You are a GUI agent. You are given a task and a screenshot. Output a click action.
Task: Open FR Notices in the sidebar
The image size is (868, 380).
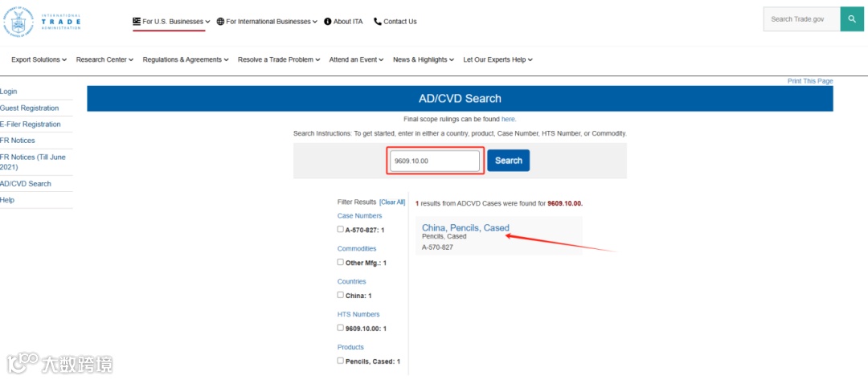17,141
